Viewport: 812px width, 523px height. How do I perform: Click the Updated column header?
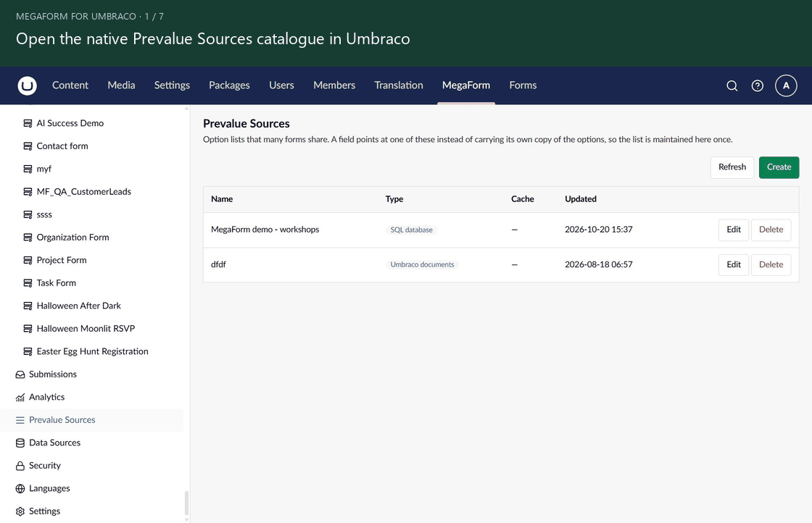[581, 199]
